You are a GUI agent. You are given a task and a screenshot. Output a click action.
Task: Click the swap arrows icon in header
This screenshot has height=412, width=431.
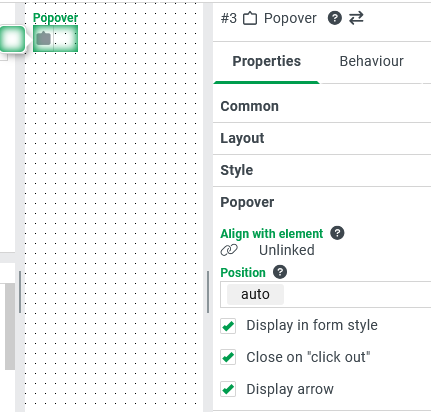356,18
